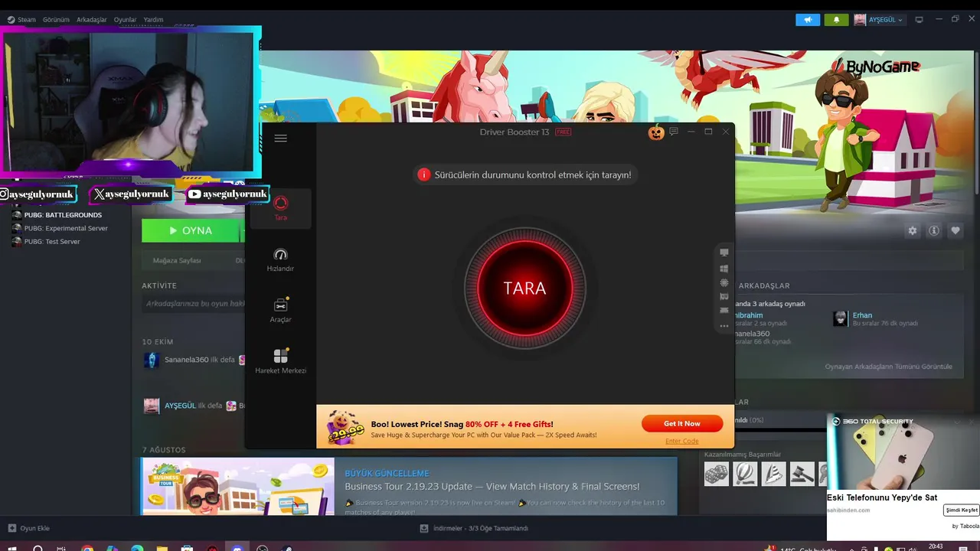Open Steam game settings gear icon
This screenshot has width=980, height=551.
point(912,230)
